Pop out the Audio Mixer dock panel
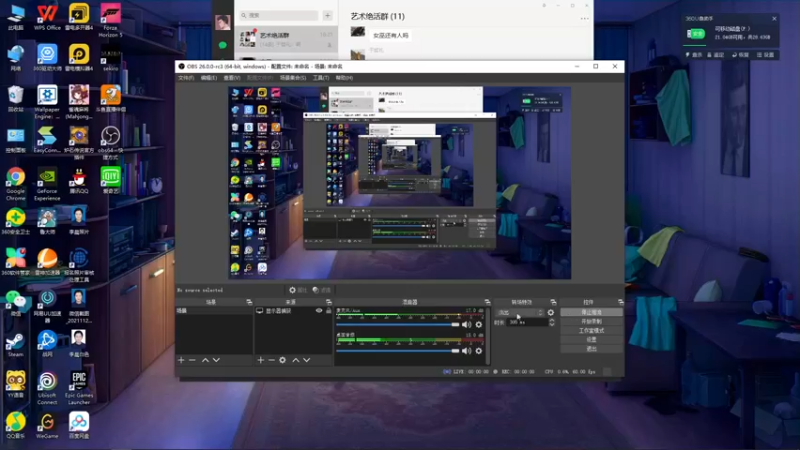Image resolution: width=800 pixels, height=450 pixels. (x=487, y=302)
